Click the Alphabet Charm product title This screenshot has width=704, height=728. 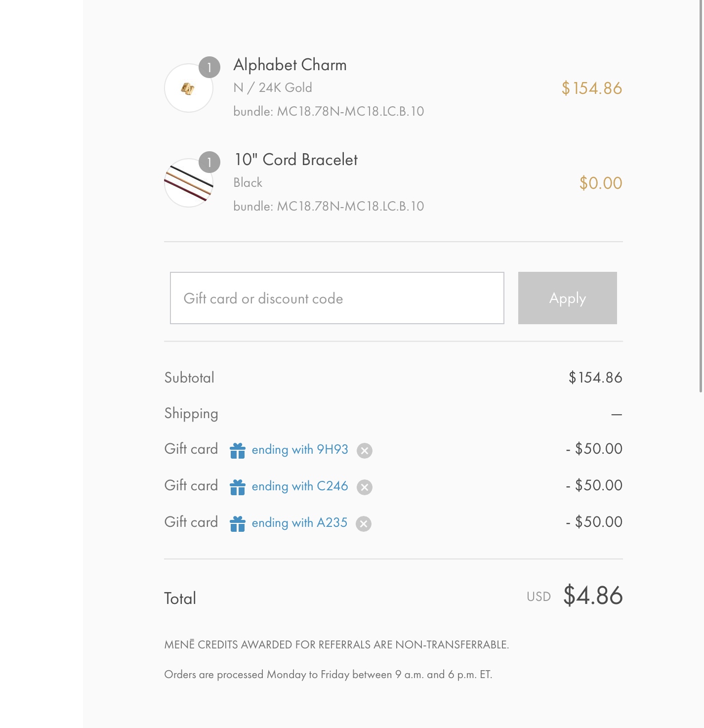tap(290, 65)
